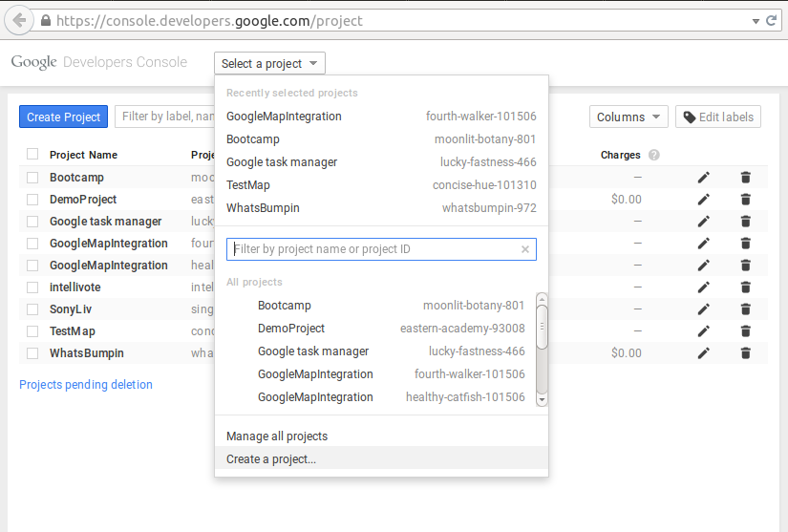This screenshot has width=788, height=532.
Task: Select Bootcamp from recently selected projects
Action: (x=381, y=139)
